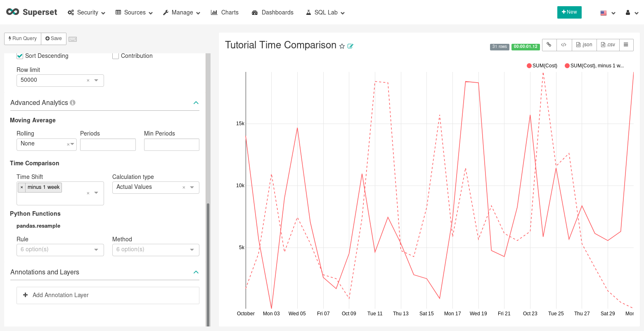Click the favorite star icon beside chart title
This screenshot has height=331, width=644.
[x=342, y=46]
